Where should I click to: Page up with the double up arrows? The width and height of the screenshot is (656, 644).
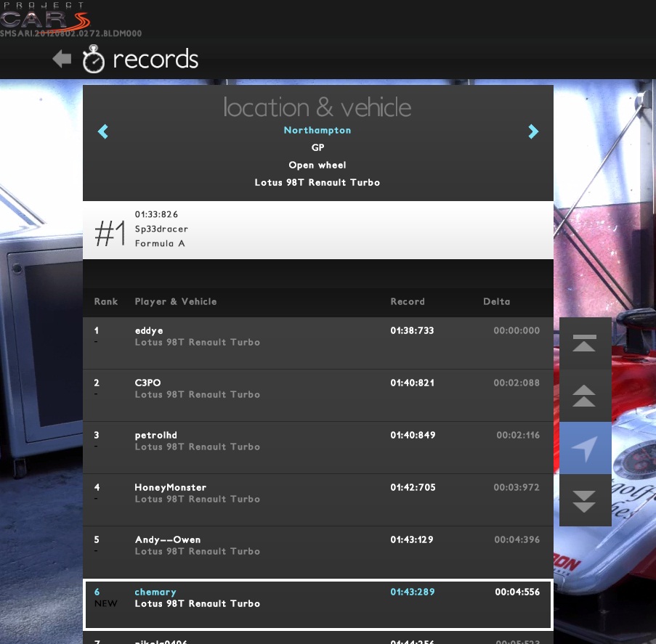(x=585, y=396)
